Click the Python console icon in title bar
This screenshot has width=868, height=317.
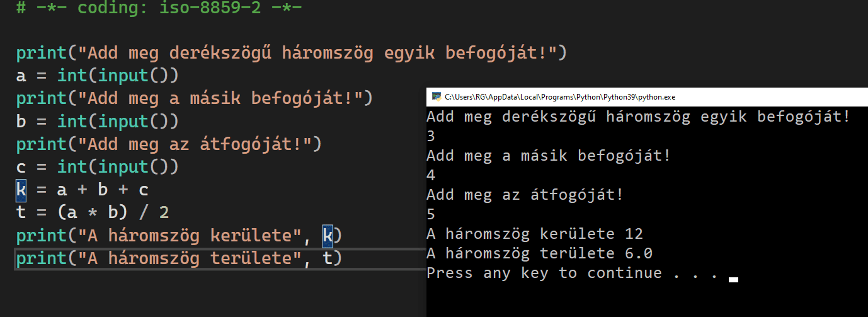click(x=436, y=98)
